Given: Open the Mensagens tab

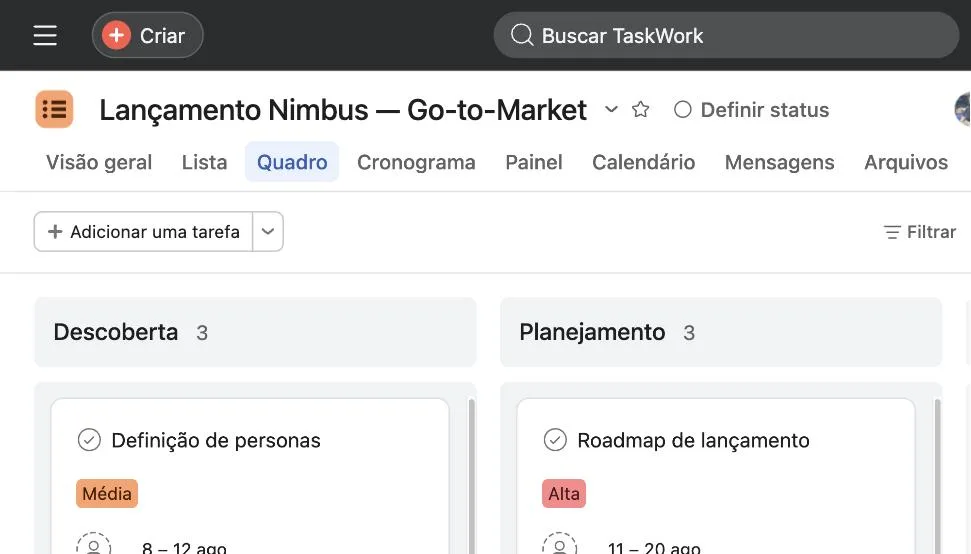Looking at the screenshot, I should 780,162.
